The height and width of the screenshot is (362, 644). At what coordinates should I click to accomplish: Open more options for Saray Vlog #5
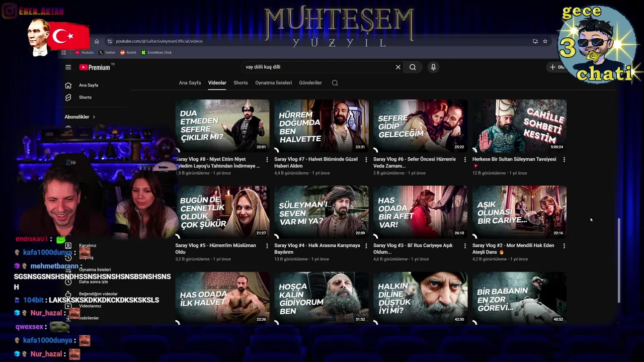coord(267,246)
